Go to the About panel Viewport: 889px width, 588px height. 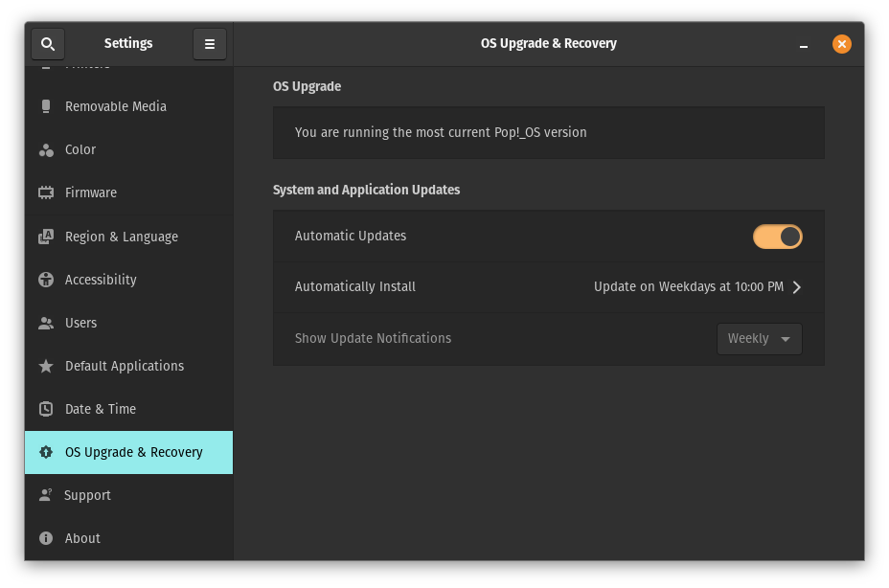click(x=82, y=538)
